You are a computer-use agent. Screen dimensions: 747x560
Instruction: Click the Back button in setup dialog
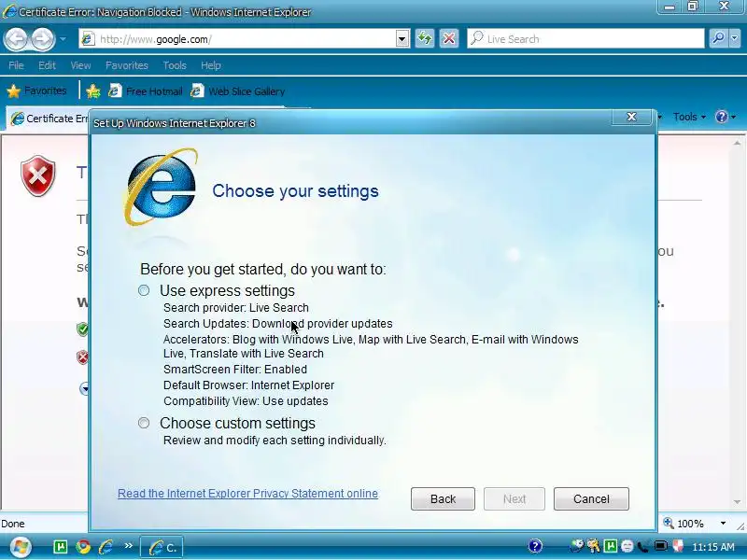[x=443, y=498]
